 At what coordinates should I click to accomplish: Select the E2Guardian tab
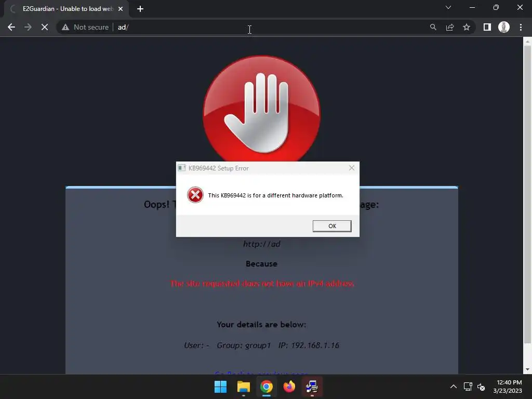(x=66, y=9)
